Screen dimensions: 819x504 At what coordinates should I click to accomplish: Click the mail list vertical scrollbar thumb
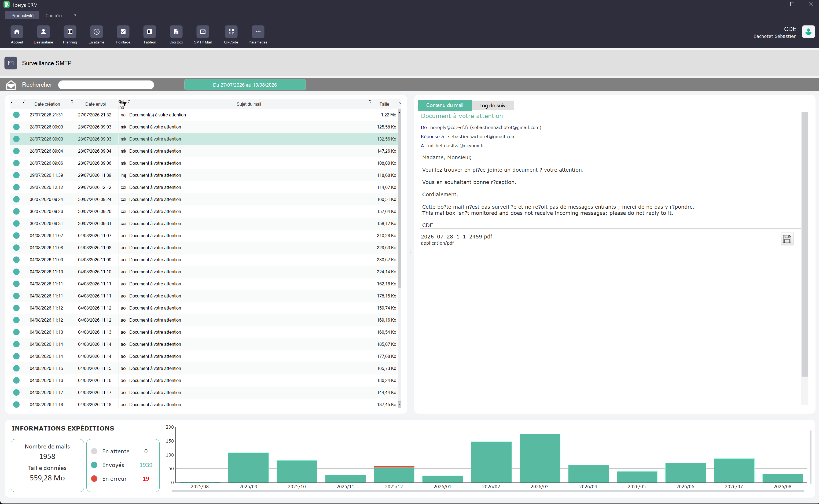(x=399, y=202)
